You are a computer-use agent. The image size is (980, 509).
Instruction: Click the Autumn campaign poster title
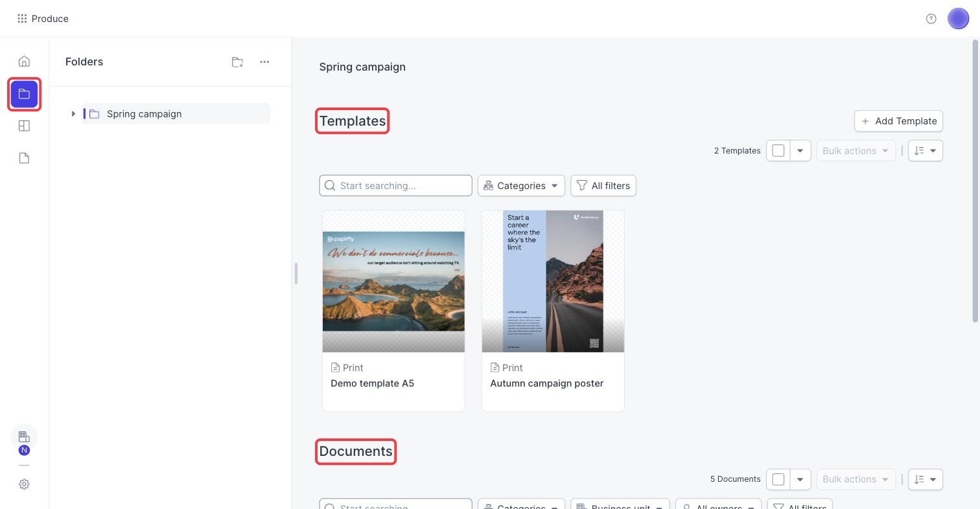(546, 383)
